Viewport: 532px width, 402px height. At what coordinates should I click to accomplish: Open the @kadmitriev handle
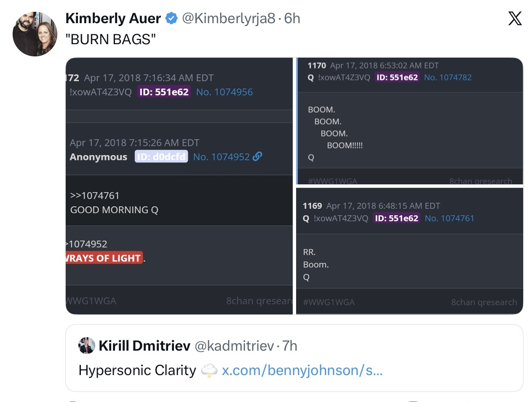coord(234,346)
